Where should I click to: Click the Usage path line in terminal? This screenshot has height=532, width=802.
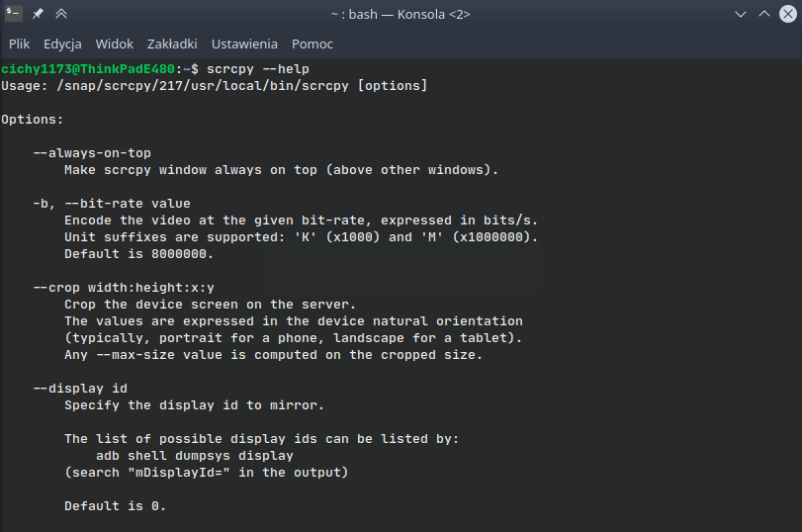[x=214, y=86]
